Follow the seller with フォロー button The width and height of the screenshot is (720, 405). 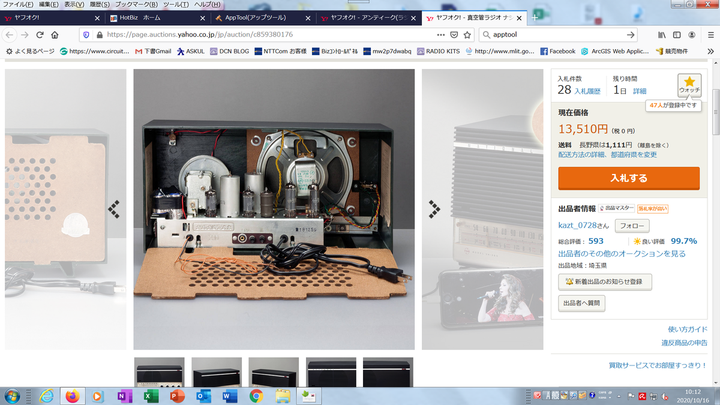coord(631,226)
